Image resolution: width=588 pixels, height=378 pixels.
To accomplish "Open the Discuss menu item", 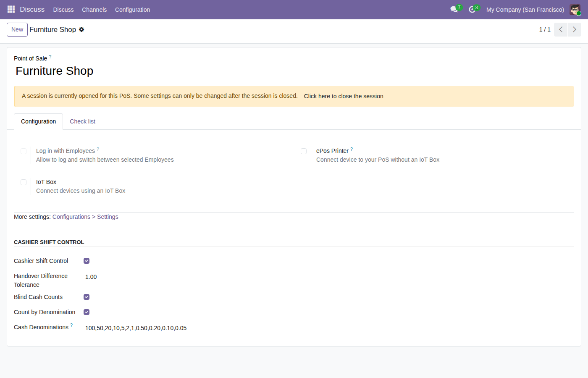I will [x=63, y=10].
